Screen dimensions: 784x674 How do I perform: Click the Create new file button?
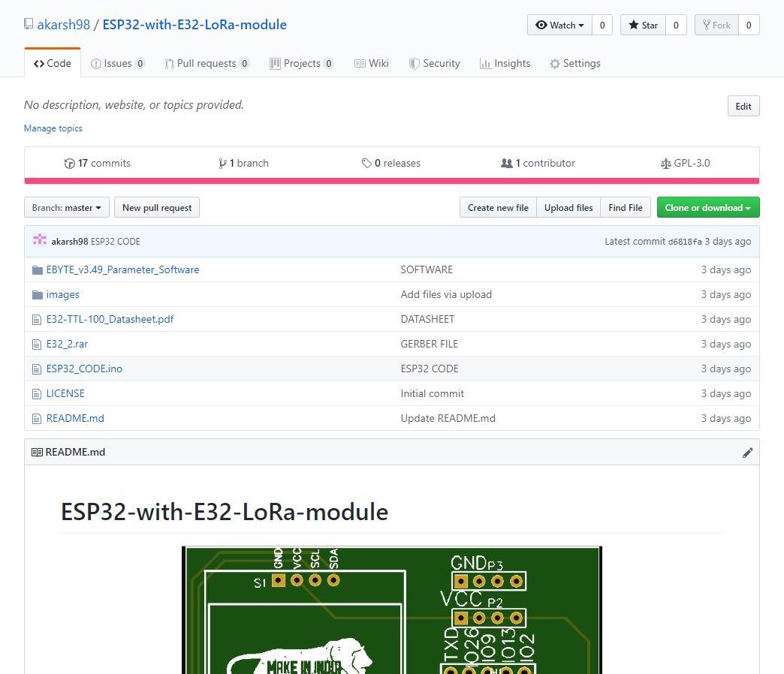pyautogui.click(x=498, y=207)
